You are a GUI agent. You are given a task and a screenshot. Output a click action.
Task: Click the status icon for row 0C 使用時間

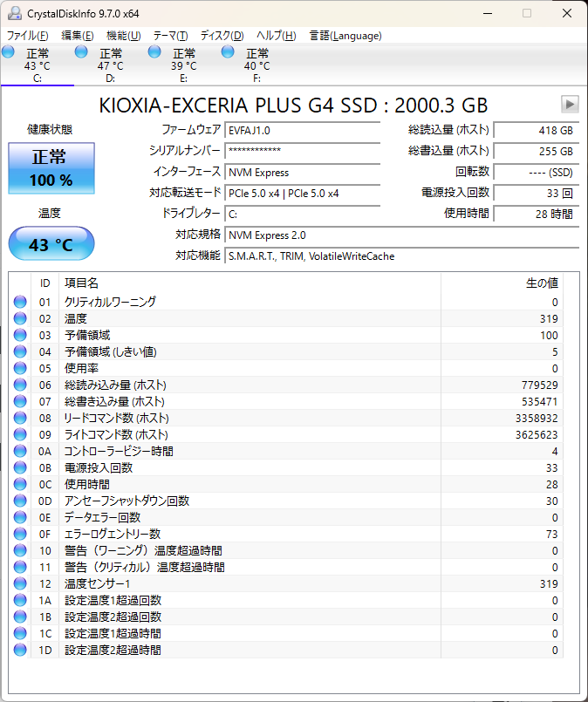[x=20, y=484]
